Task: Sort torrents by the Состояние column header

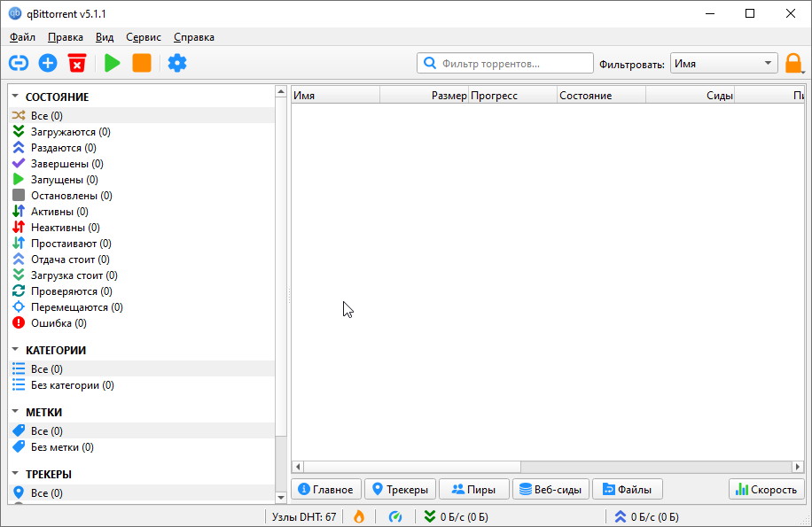Action: [x=601, y=95]
